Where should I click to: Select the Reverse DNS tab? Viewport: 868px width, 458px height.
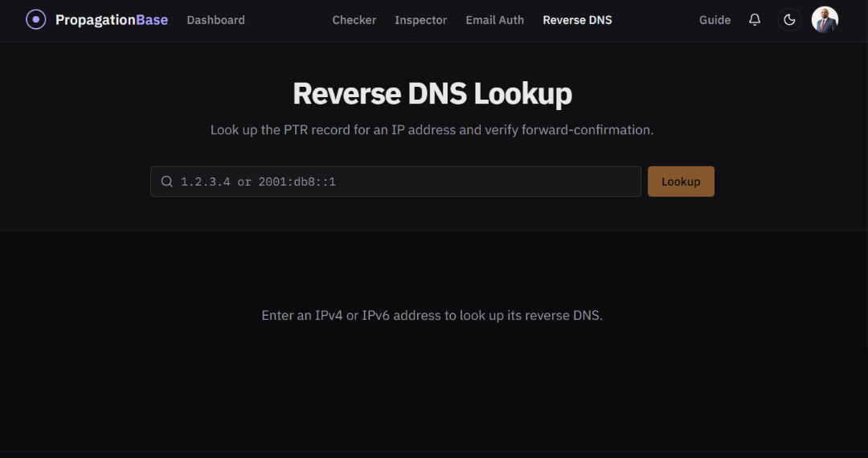[x=577, y=20]
